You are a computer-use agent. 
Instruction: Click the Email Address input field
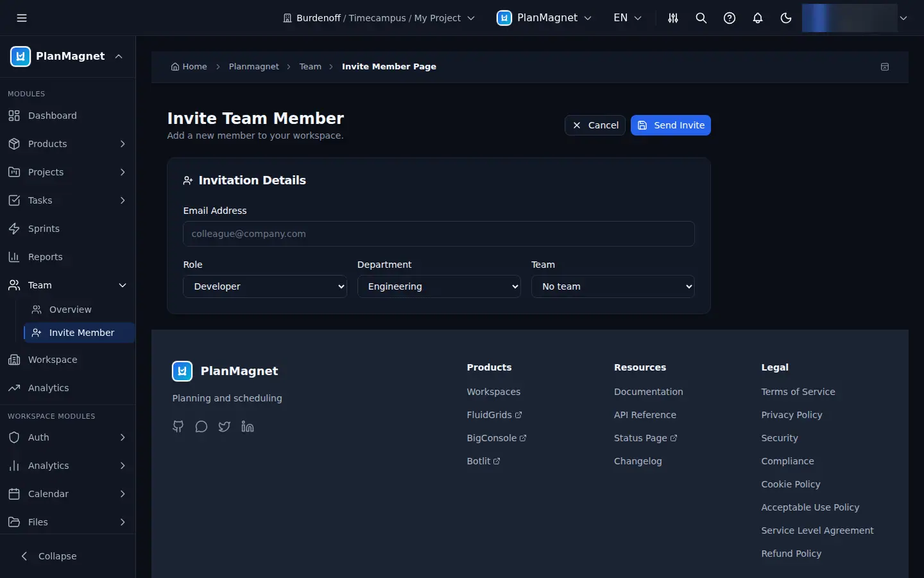point(439,234)
